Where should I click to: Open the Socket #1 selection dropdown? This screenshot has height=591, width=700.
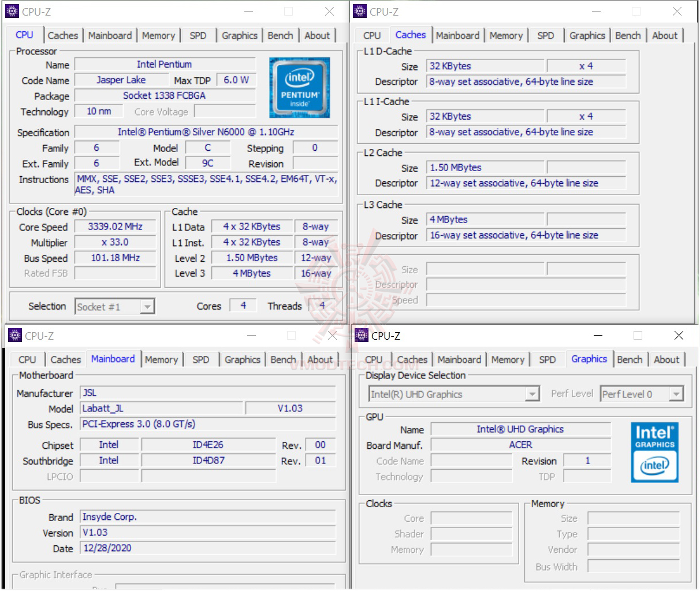tap(115, 307)
